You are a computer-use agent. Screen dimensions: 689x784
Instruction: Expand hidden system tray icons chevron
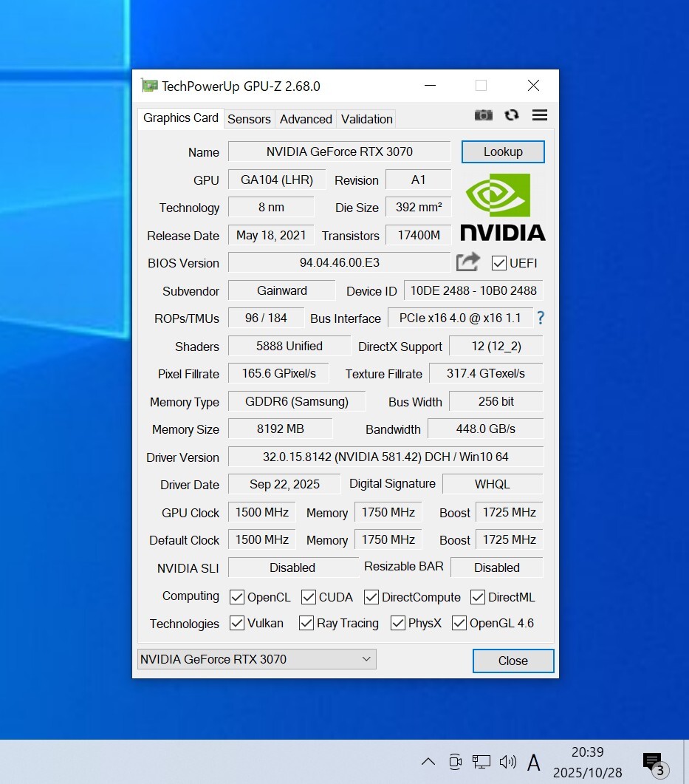pos(428,762)
